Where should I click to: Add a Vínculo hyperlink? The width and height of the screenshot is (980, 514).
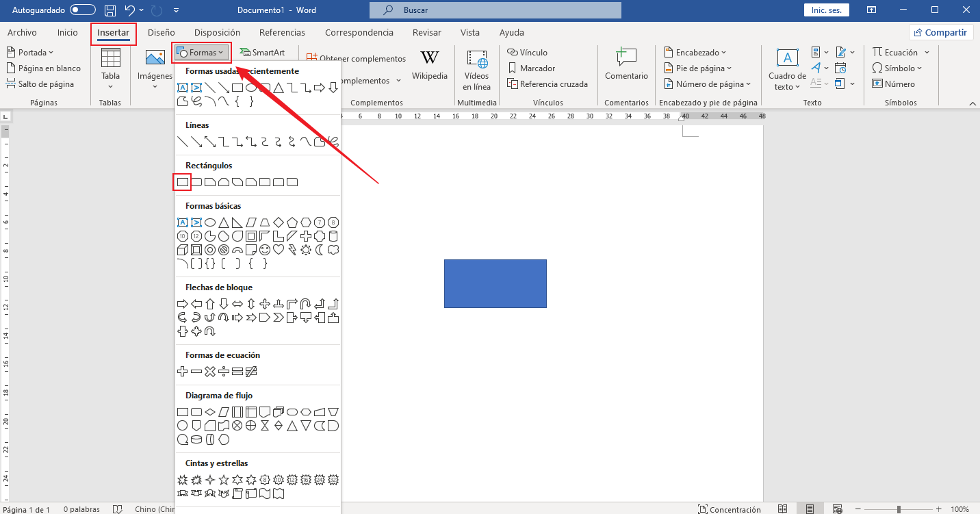(x=528, y=52)
